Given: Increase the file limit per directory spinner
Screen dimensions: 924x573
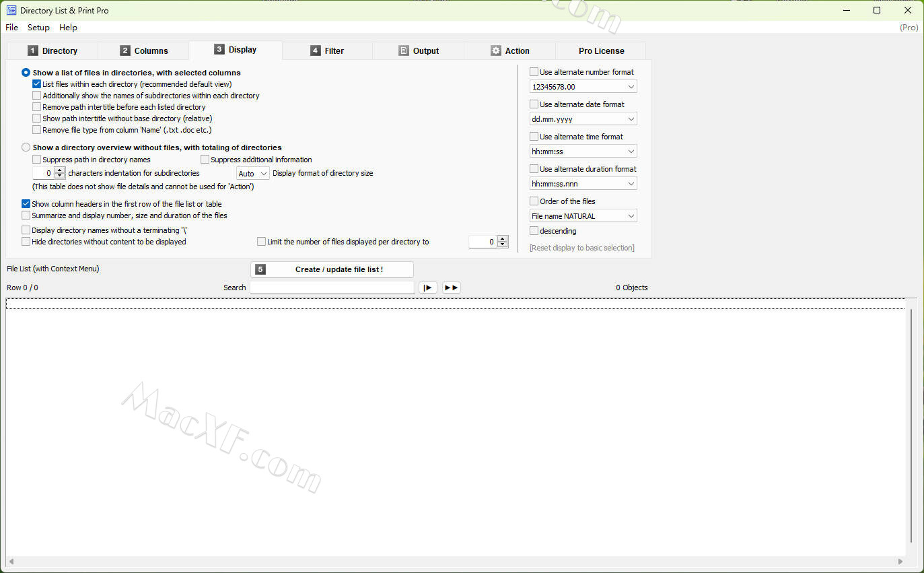Looking at the screenshot, I should pos(502,239).
